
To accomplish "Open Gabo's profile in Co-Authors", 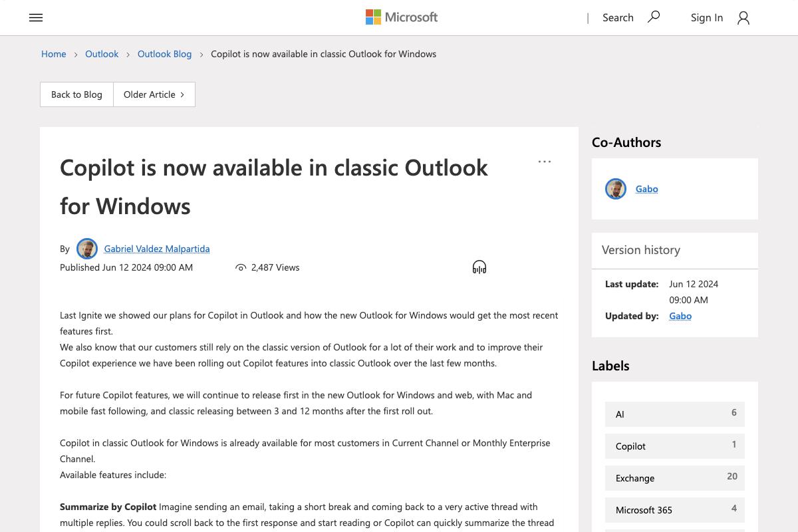I will coord(647,189).
